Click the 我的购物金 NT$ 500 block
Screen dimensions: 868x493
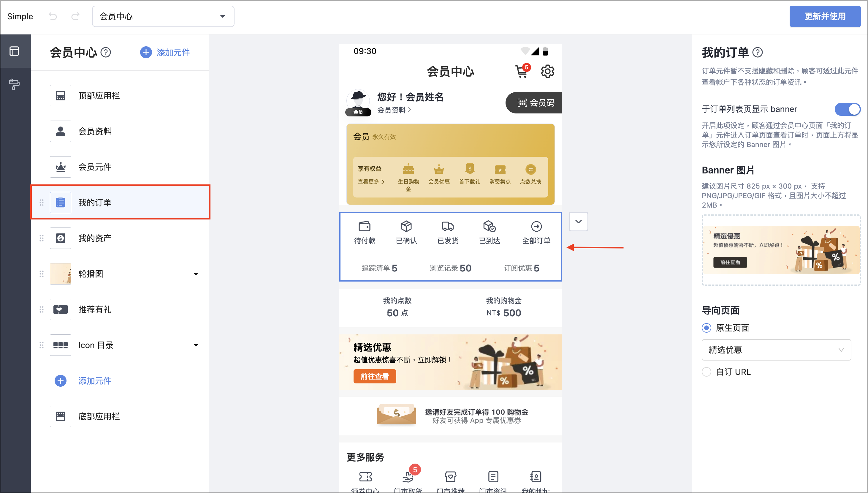coord(503,307)
